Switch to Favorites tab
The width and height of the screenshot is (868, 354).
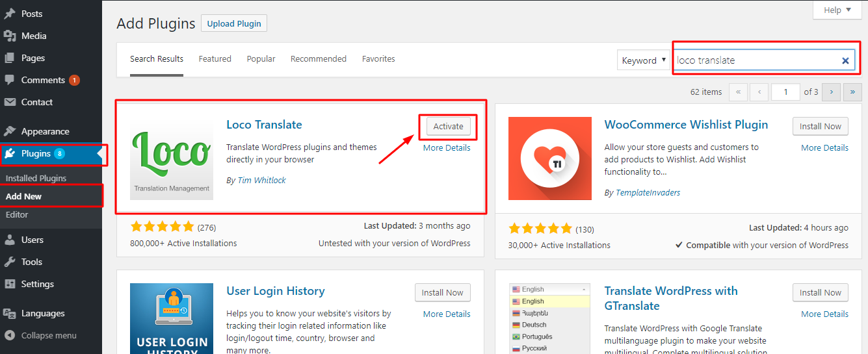coord(378,58)
